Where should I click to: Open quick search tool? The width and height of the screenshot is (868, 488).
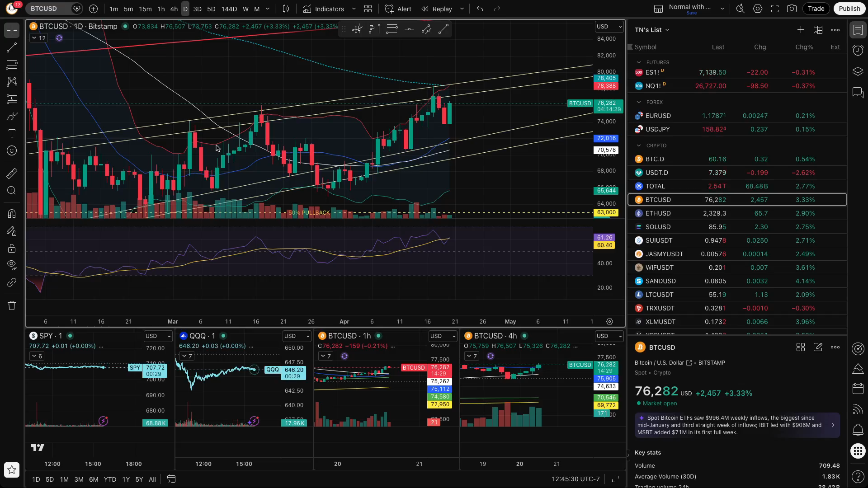point(740,9)
